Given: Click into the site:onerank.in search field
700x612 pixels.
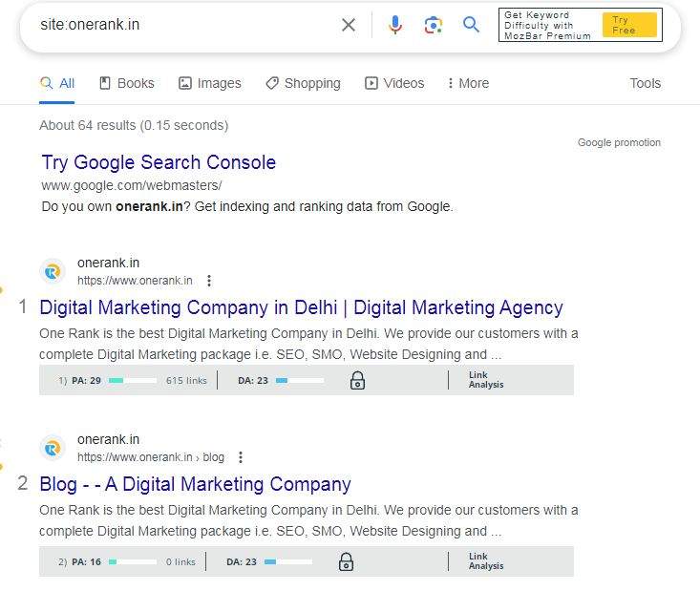Looking at the screenshot, I should coord(185,25).
